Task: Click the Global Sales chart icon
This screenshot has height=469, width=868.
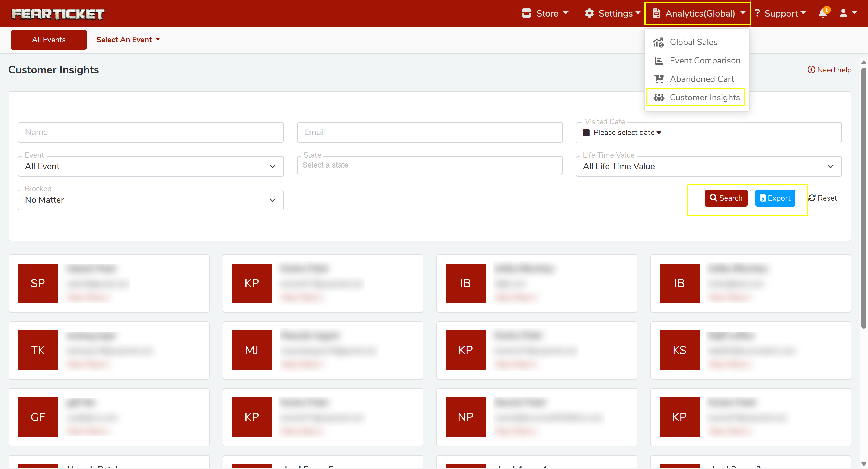Action: click(658, 42)
